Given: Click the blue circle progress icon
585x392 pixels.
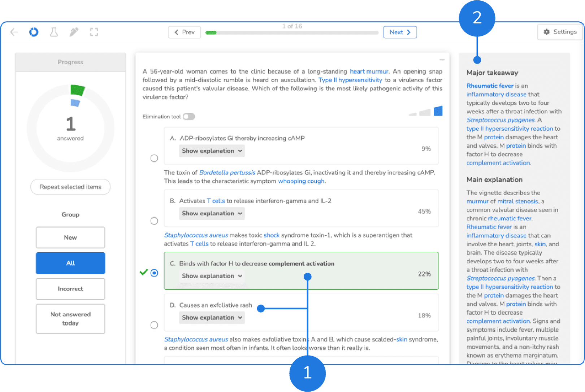Looking at the screenshot, I should (34, 32).
